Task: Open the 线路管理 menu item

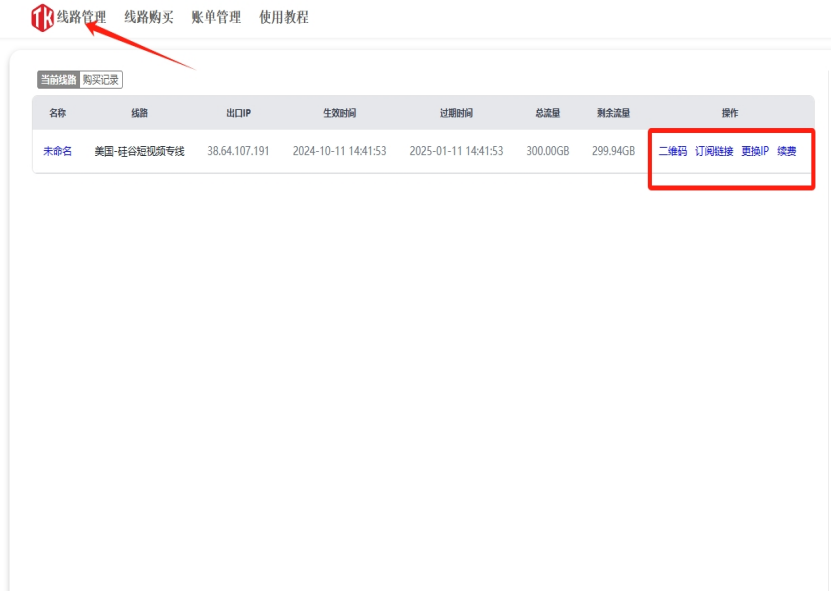Action: [82, 17]
